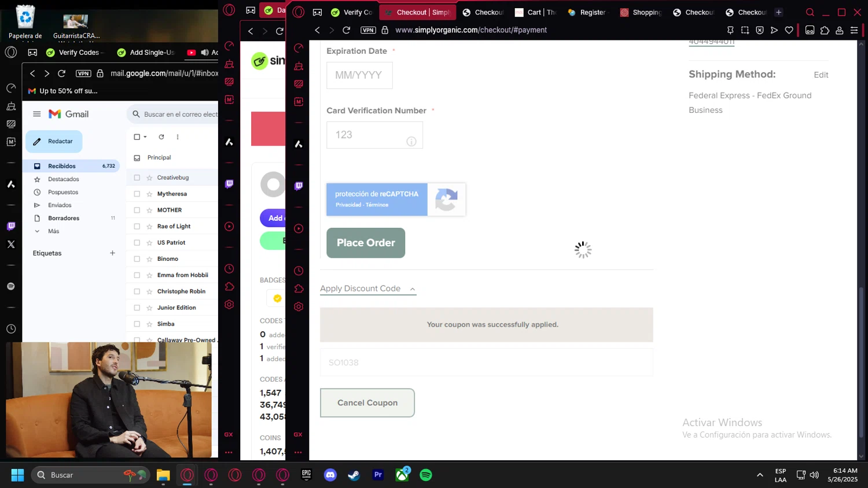
Task: Reload the simplyorganic checkout page
Action: click(346, 30)
